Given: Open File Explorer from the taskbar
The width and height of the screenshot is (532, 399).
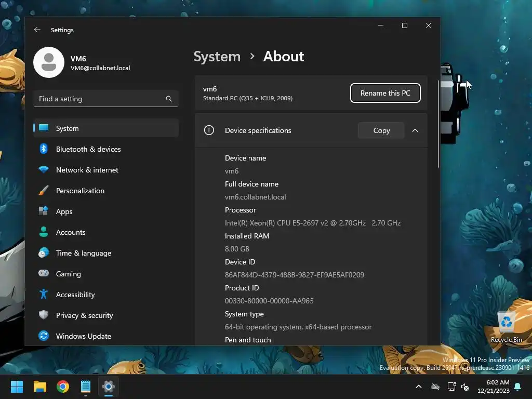Looking at the screenshot, I should point(39,387).
